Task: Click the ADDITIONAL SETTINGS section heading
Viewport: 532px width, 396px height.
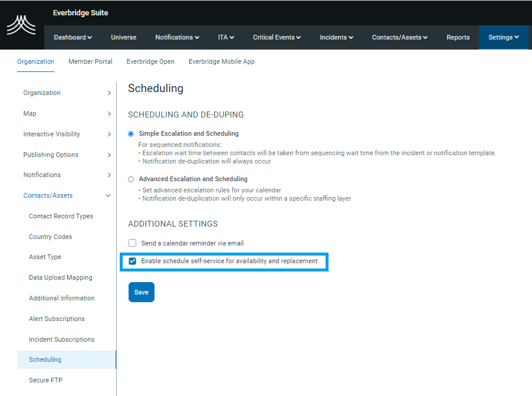Action: [173, 224]
